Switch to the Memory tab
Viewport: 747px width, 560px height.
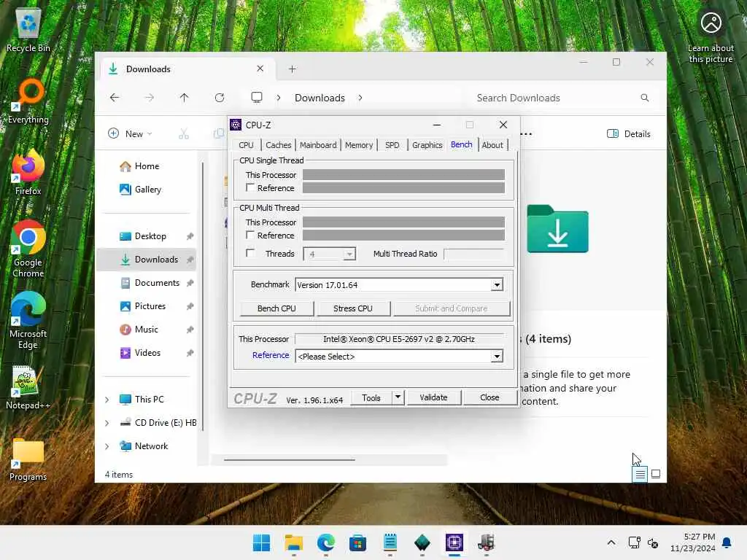pyautogui.click(x=359, y=145)
